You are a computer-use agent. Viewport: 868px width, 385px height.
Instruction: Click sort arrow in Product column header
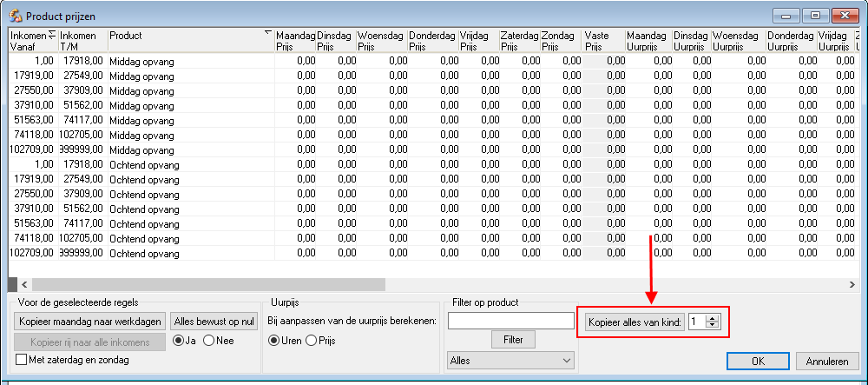(x=267, y=34)
